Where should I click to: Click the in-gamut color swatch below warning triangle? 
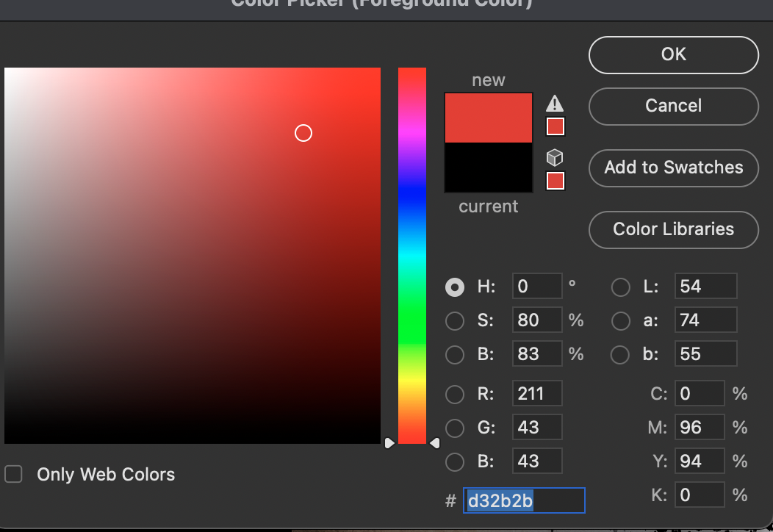tap(556, 127)
